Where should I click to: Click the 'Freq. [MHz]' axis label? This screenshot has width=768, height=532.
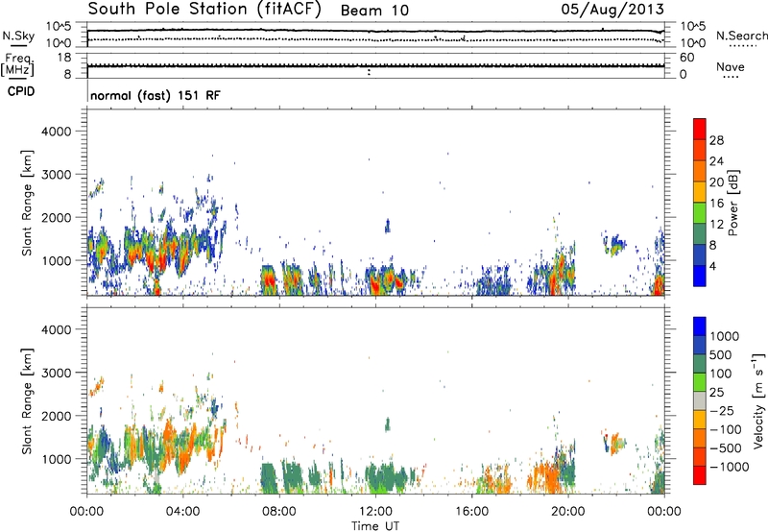17,65
